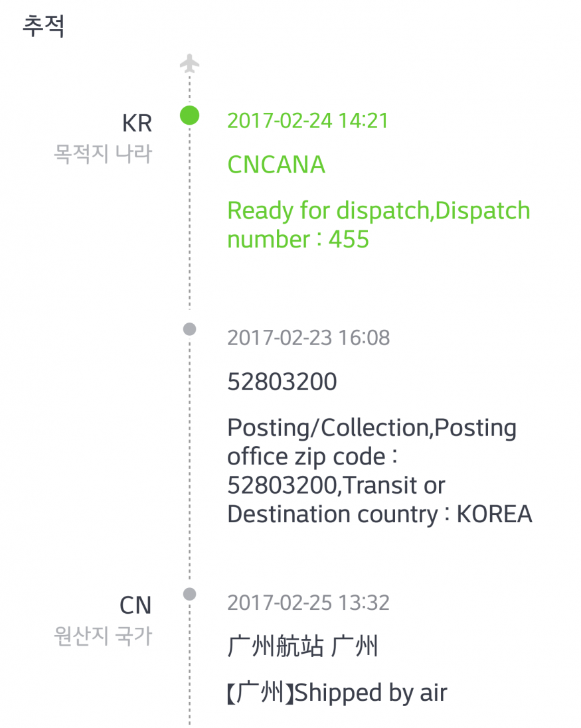Click the gray dot beside 2017-02-25 13:32
The height and width of the screenshot is (728, 581).
189,594
